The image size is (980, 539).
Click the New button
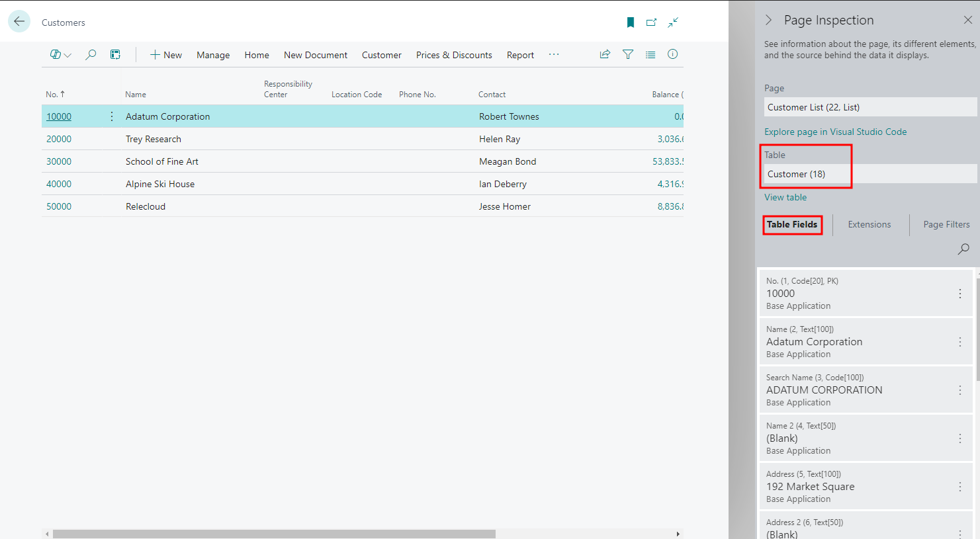(x=165, y=55)
